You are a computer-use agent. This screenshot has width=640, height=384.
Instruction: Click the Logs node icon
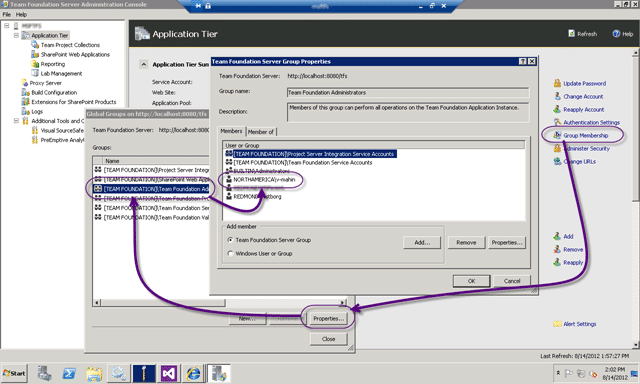(25, 111)
